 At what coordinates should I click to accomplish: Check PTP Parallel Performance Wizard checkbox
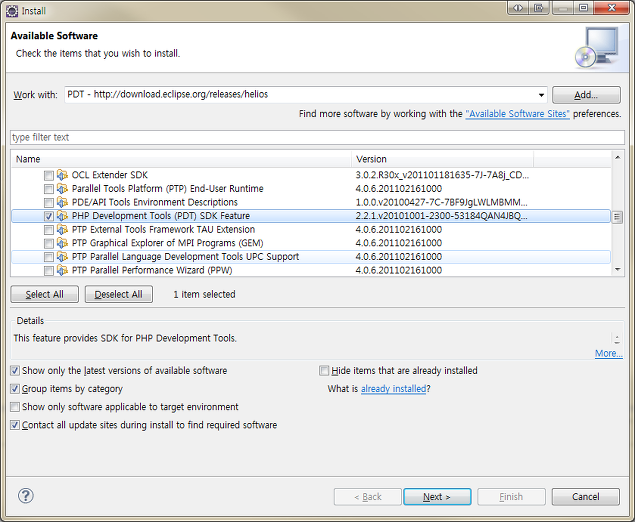click(x=49, y=271)
